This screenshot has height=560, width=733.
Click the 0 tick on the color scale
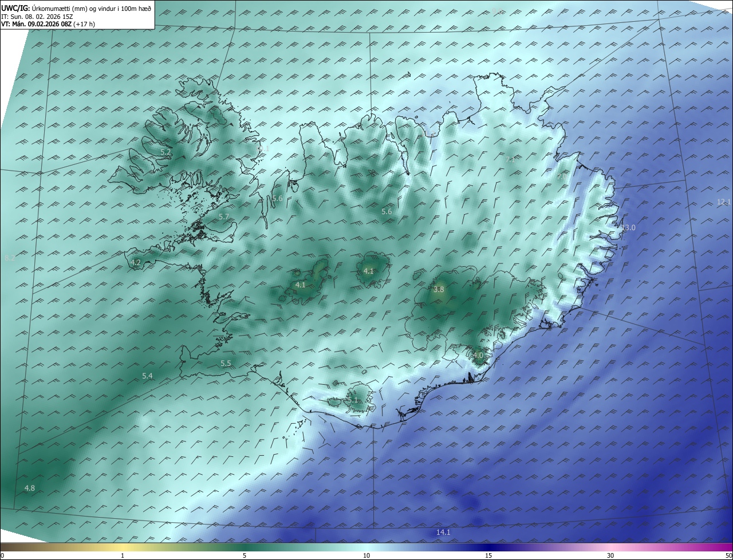pos(2,556)
